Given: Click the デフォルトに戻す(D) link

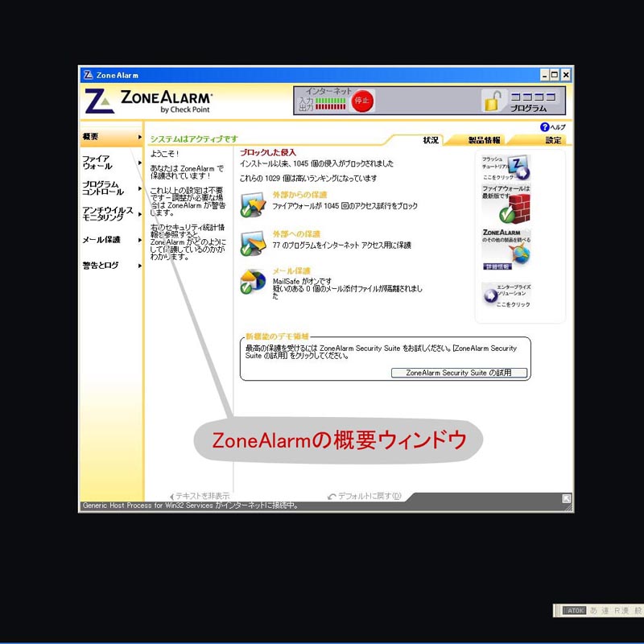Looking at the screenshot, I should (x=365, y=496).
